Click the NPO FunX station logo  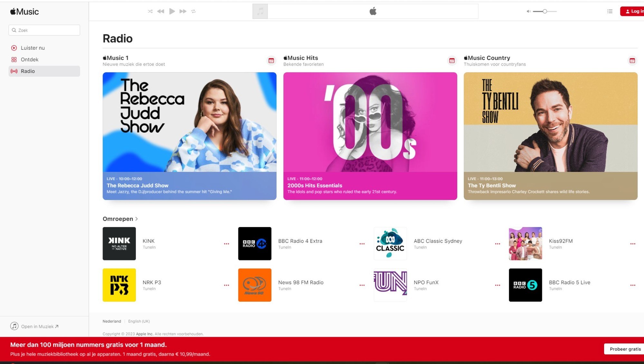tap(390, 285)
